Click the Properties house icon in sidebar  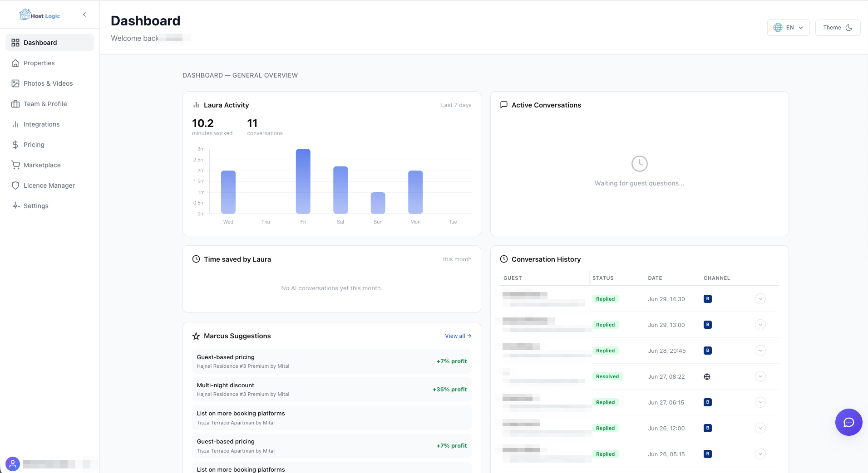(x=15, y=63)
